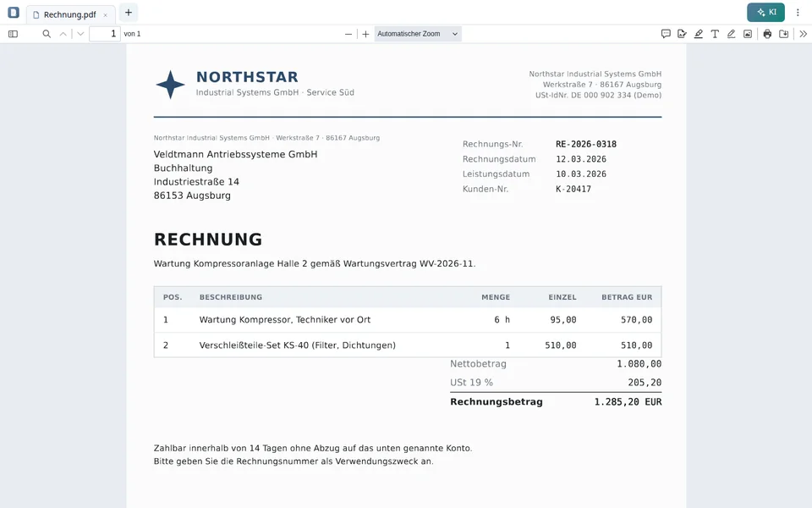Click the page number input field
This screenshot has height=508, width=812.
105,34
